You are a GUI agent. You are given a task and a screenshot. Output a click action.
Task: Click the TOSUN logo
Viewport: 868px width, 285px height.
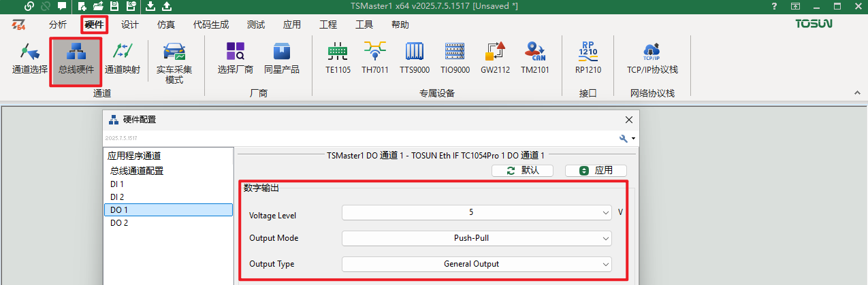813,24
